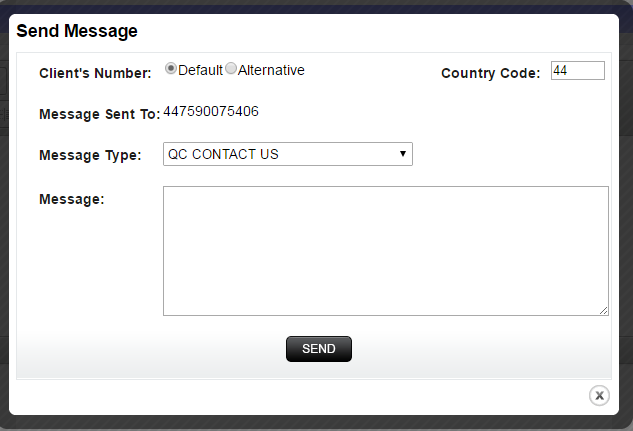Close the Send Message dialog
Image resolution: width=633 pixels, height=431 pixels.
pyautogui.click(x=599, y=395)
